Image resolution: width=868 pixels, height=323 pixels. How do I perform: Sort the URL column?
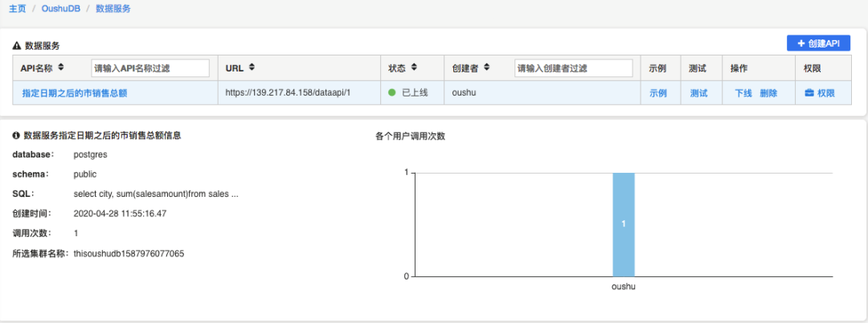click(x=252, y=67)
